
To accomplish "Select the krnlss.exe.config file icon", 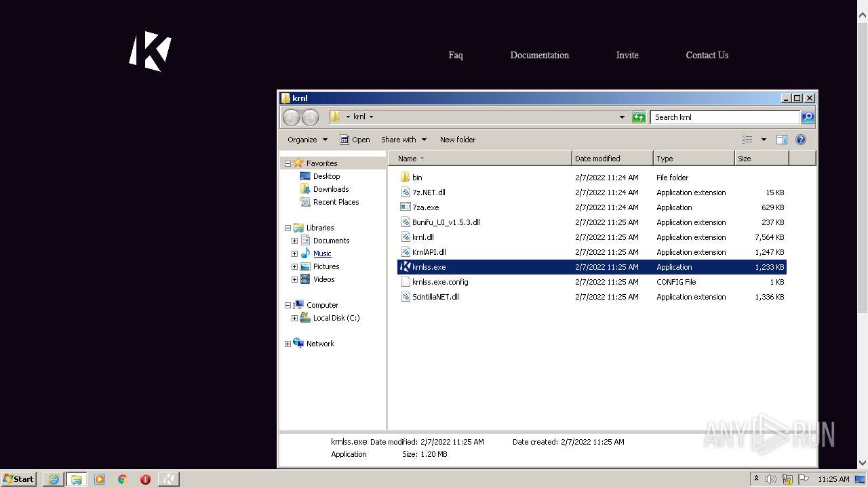I will point(406,282).
